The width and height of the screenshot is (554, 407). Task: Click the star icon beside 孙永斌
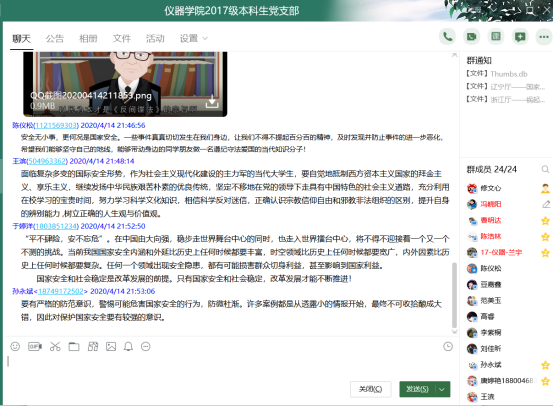point(546,365)
